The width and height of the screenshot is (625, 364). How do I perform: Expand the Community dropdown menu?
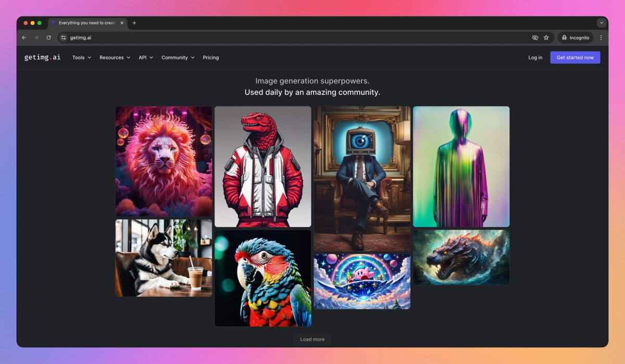[x=178, y=57]
